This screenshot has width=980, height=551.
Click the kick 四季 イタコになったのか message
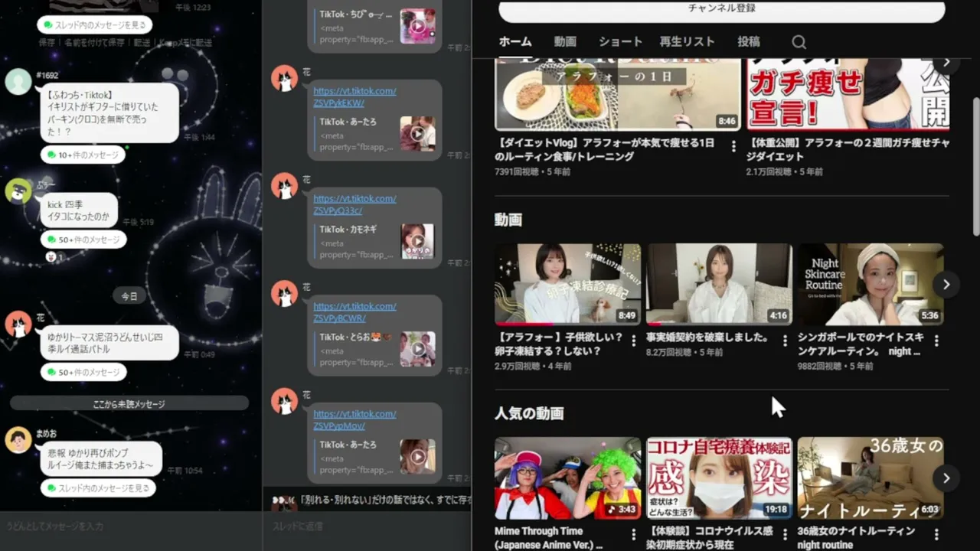coord(79,210)
